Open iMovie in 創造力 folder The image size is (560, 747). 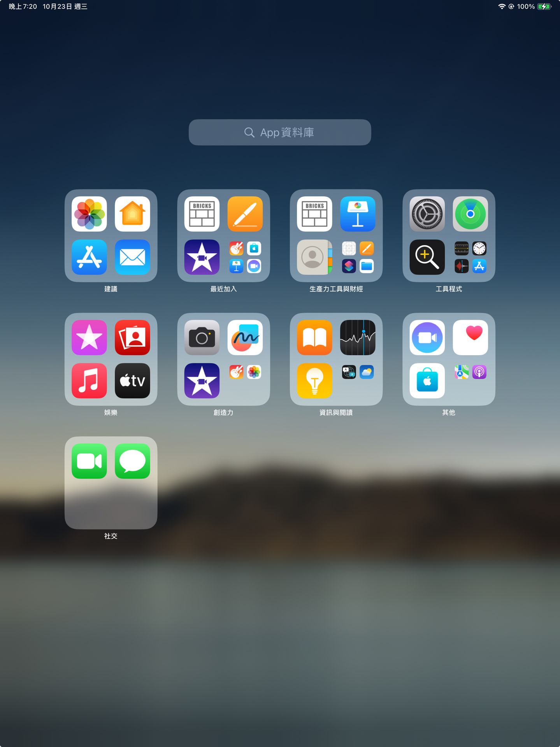(x=202, y=381)
